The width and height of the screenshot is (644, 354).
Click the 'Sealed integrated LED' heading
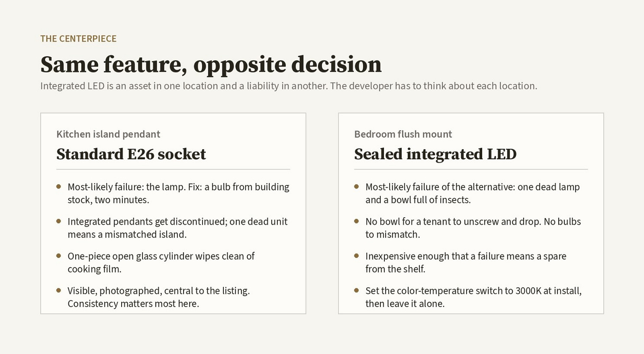435,154
